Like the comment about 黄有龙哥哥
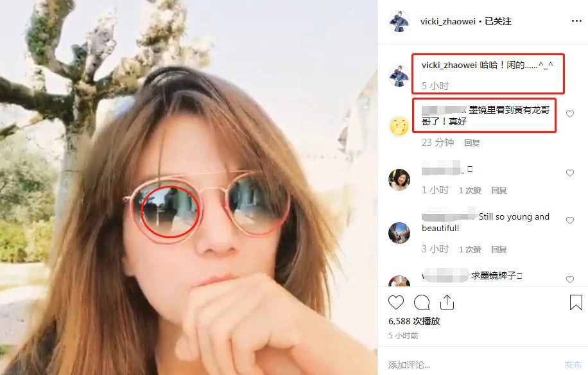Viewport: 588px width, 375px height. coord(570,114)
